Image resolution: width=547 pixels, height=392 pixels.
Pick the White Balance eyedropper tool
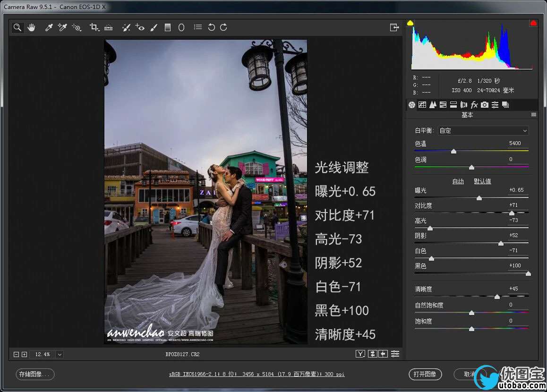tap(49, 27)
